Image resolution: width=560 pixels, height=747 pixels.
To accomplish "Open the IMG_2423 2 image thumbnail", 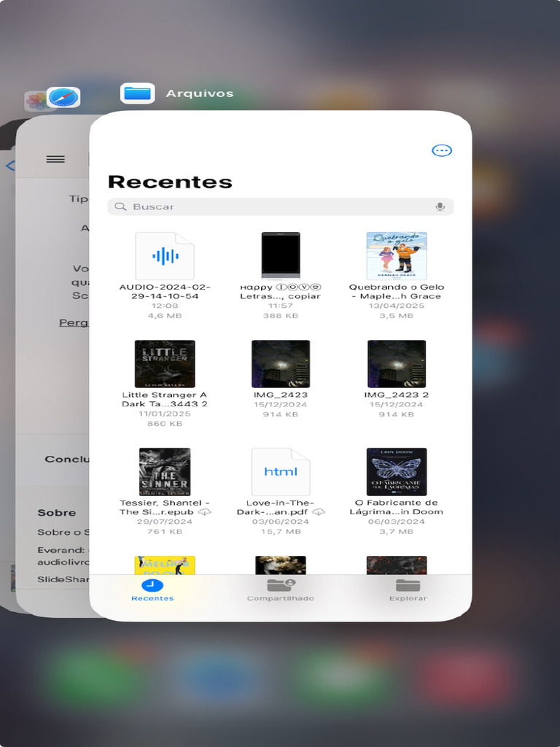I will 397,364.
